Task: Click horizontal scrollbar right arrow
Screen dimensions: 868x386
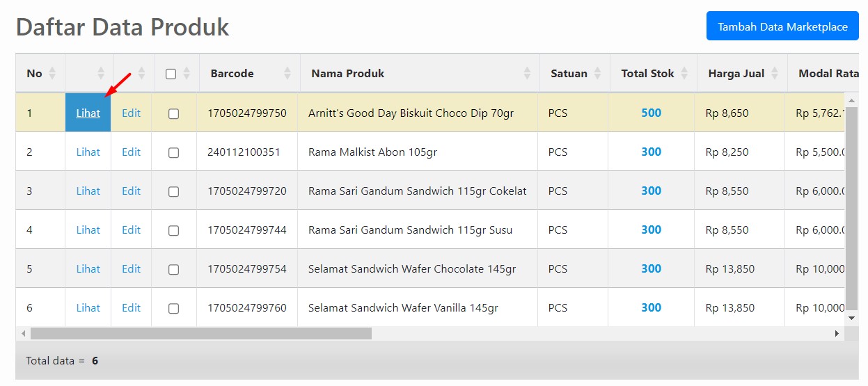Action: point(837,334)
